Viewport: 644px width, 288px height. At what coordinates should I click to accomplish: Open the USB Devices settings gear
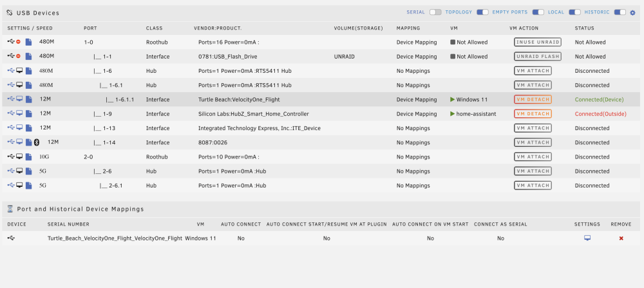click(x=632, y=13)
